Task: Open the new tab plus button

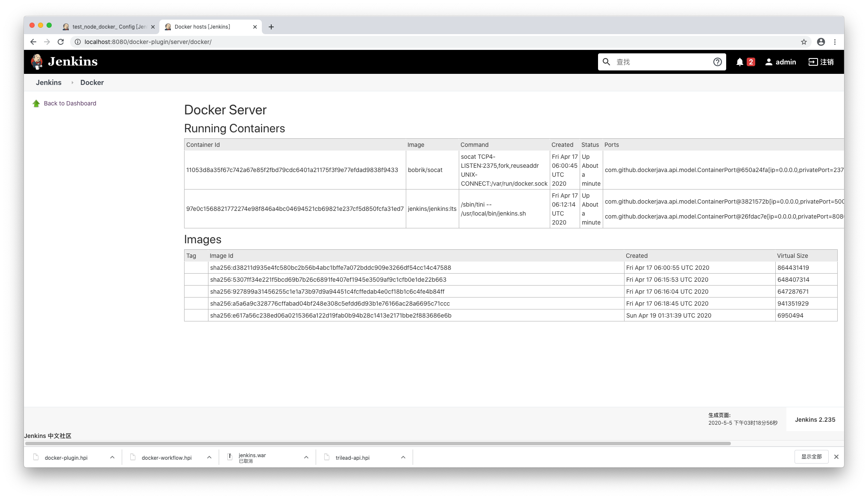Action: 271,27
